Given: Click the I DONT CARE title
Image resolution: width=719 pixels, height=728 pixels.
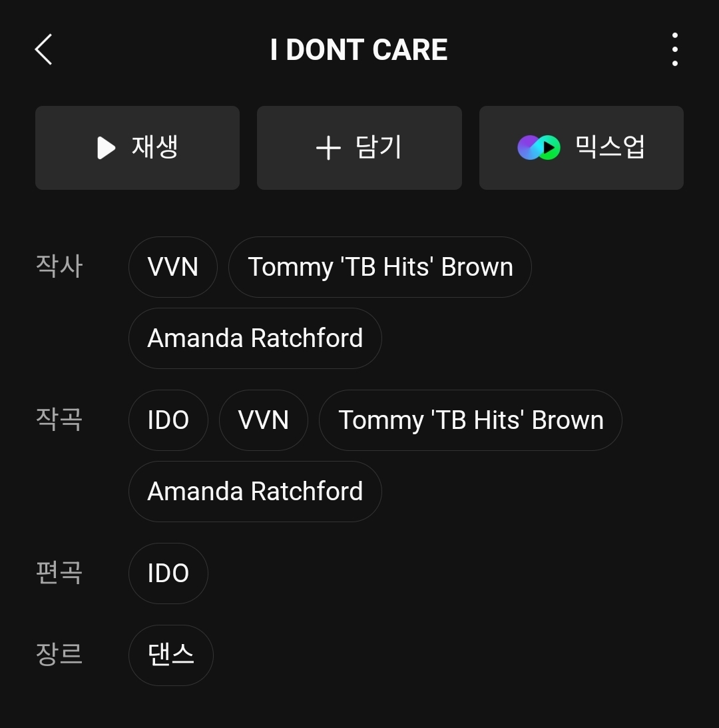Looking at the screenshot, I should pos(359,50).
